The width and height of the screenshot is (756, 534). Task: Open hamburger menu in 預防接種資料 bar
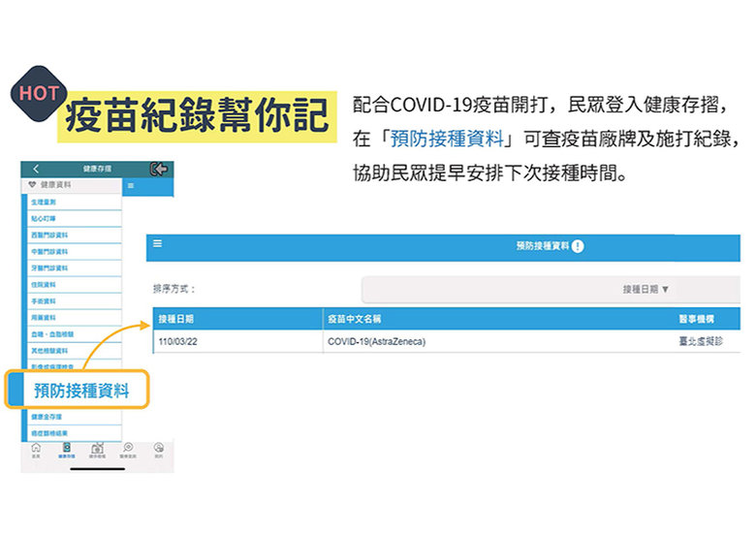(x=157, y=245)
